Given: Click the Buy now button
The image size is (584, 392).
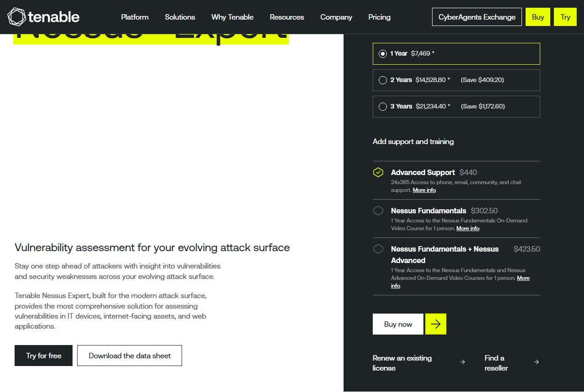Looking at the screenshot, I should (398, 324).
